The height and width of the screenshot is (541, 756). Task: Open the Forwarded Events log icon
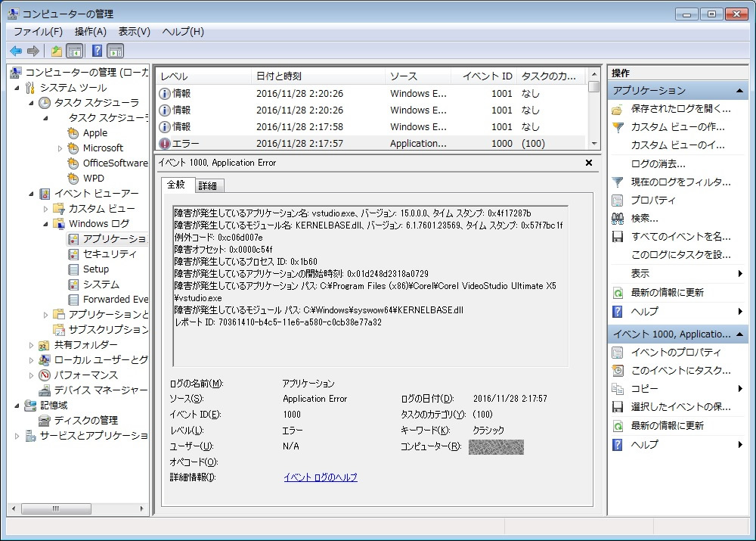click(x=73, y=300)
